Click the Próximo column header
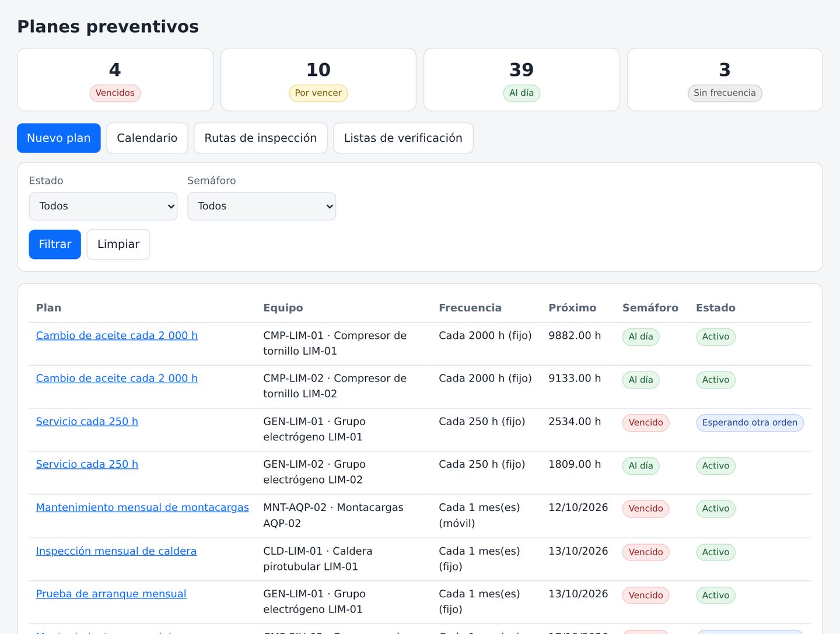This screenshot has width=840, height=634. [572, 308]
